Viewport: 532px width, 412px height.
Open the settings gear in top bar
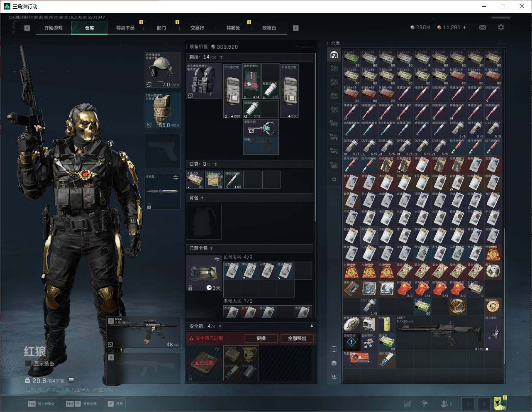(501, 27)
